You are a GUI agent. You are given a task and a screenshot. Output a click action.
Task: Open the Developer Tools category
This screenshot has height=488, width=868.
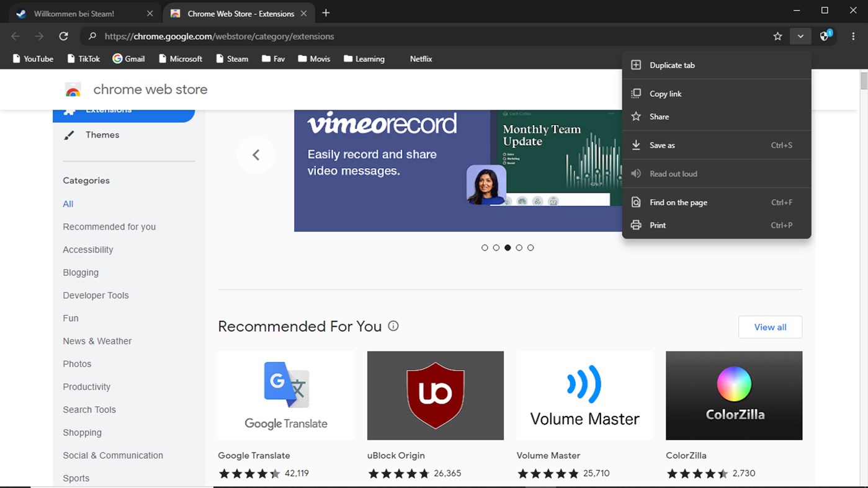tap(96, 295)
